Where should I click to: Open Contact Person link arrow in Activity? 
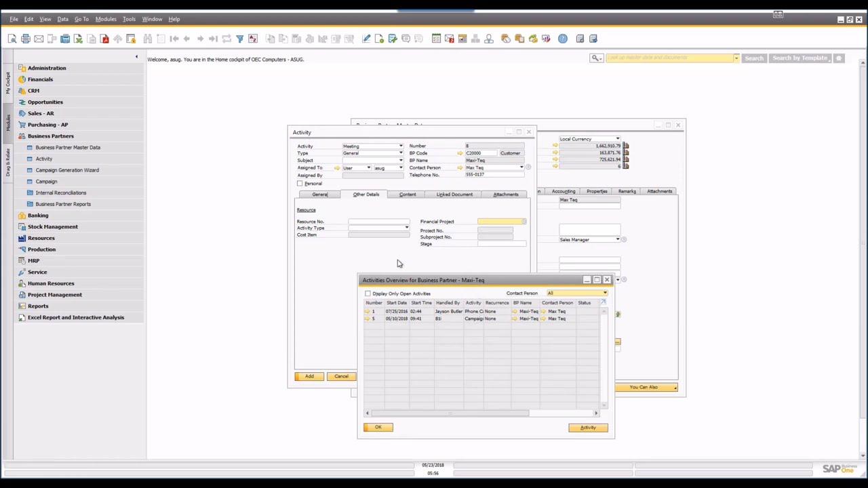click(460, 167)
